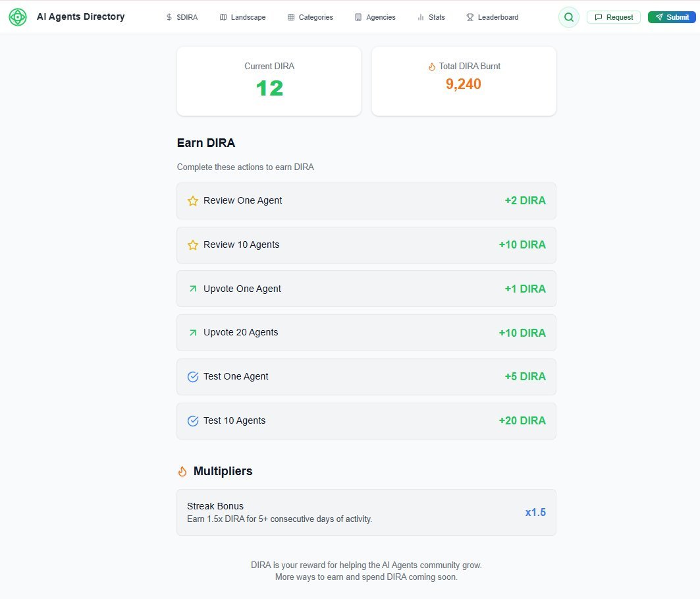Click the checkmark icon beside Test 10 Agents
700x599 pixels.
pyautogui.click(x=193, y=421)
